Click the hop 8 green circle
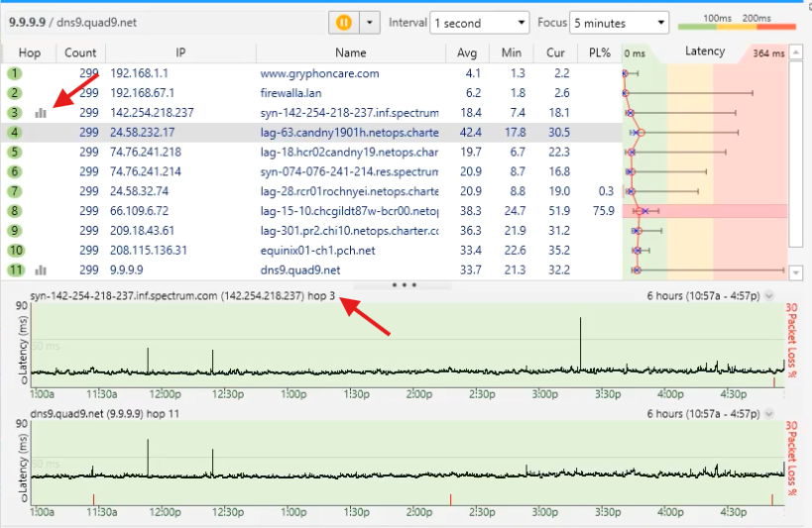 click(x=15, y=211)
